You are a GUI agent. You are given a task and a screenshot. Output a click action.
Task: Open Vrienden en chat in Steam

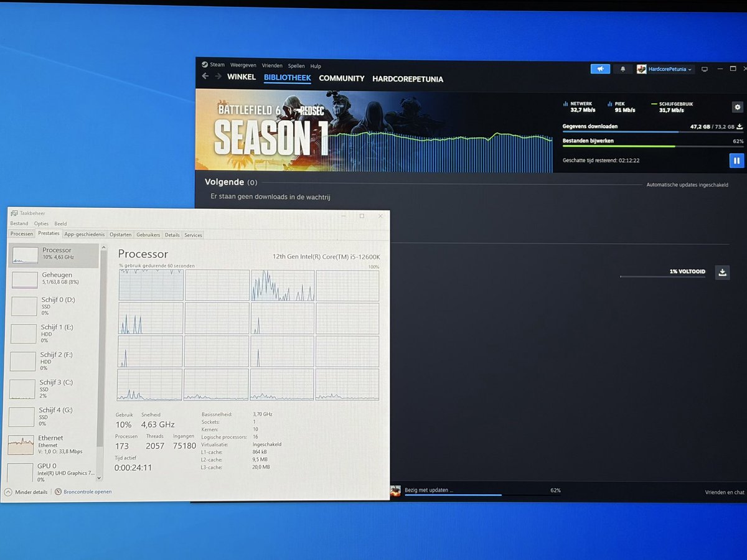pyautogui.click(x=725, y=492)
